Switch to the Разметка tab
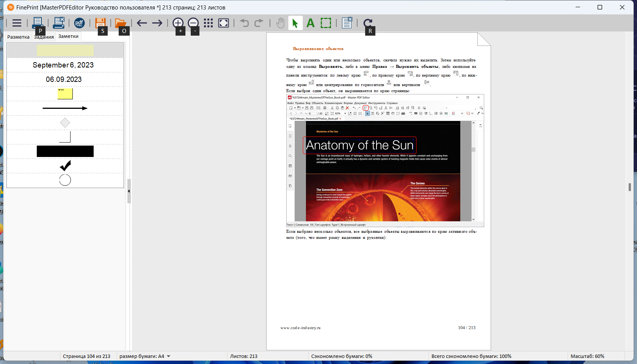The image size is (637, 364). (x=18, y=37)
